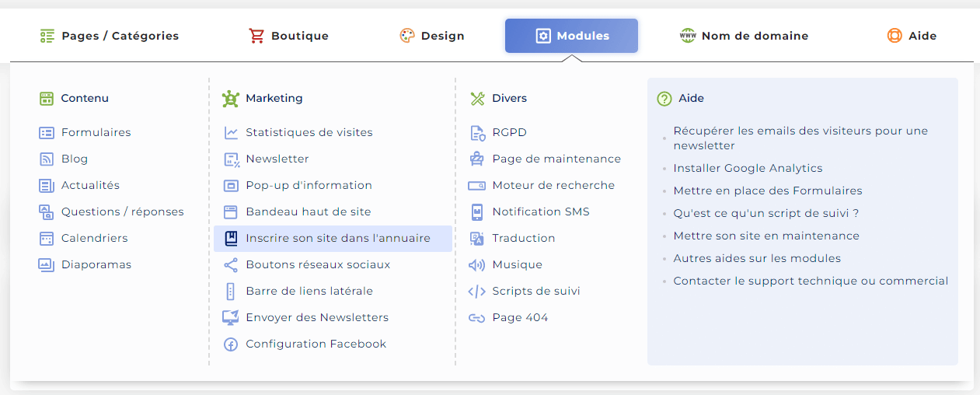Select Inscrire son site dans l'annuaire
The height and width of the screenshot is (395, 980).
pos(333,239)
